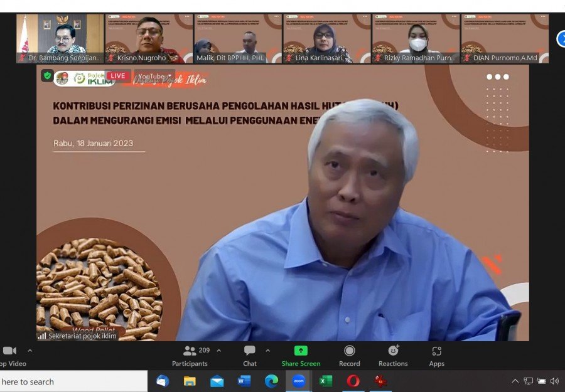Show next participants with blue arrow
The height and width of the screenshot is (392, 565).
click(561, 39)
